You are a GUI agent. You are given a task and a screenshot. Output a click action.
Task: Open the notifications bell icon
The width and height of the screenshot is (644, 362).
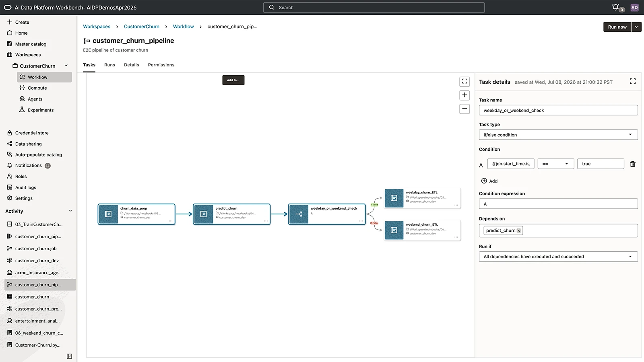(615, 7)
